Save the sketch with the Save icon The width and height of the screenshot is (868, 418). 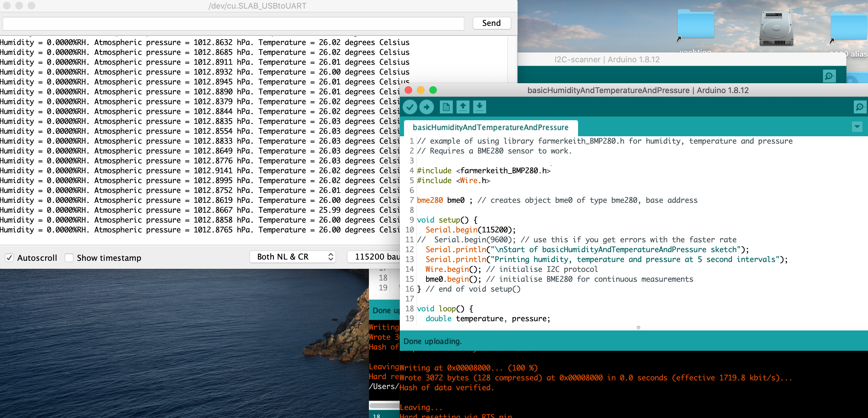479,107
